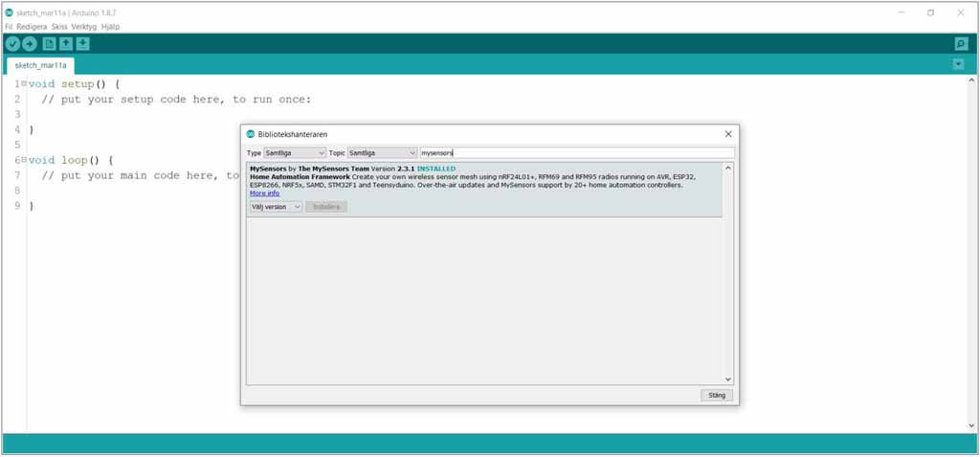Restore down the Arduino main window
Viewport: 980px width, 457px height.
[930, 12]
